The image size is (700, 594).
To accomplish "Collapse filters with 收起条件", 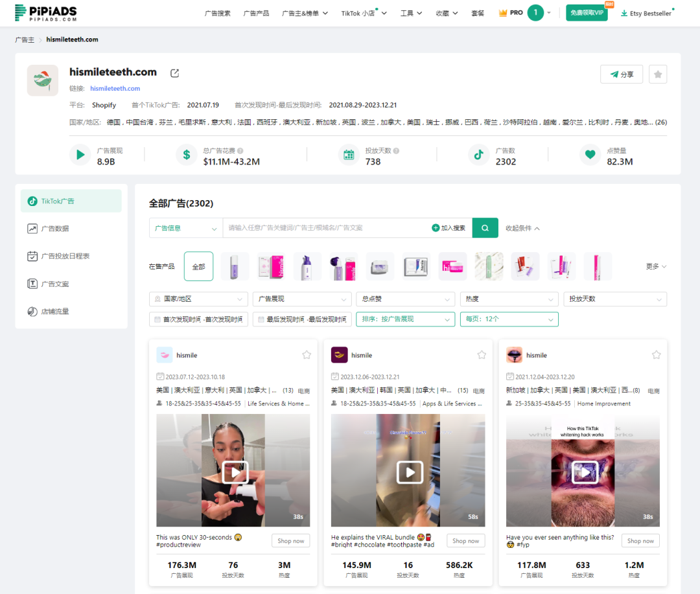I will [523, 228].
